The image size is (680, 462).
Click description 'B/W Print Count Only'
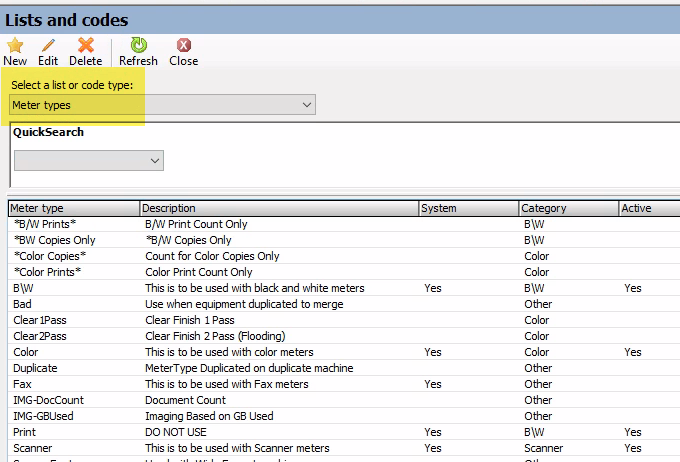196,224
